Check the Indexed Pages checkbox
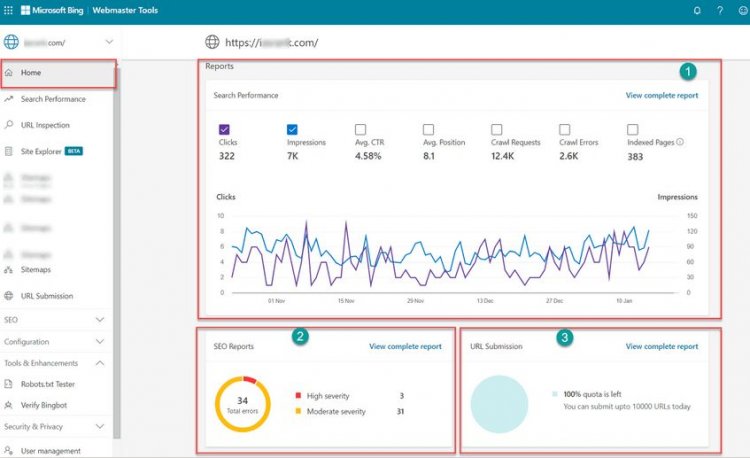 pyautogui.click(x=632, y=130)
